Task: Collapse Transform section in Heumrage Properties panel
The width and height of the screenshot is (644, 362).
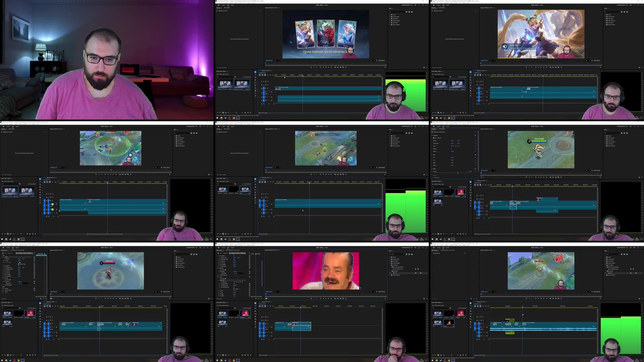Action: 432,135
